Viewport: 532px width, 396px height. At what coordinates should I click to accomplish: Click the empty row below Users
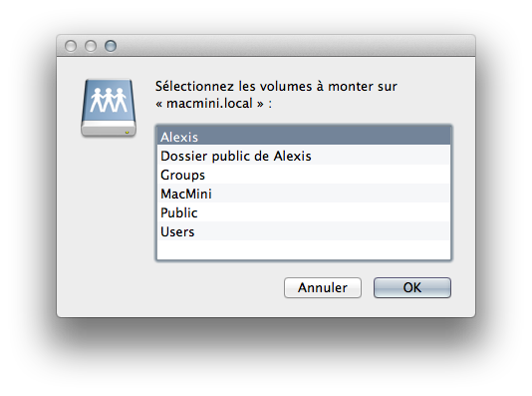[304, 250]
